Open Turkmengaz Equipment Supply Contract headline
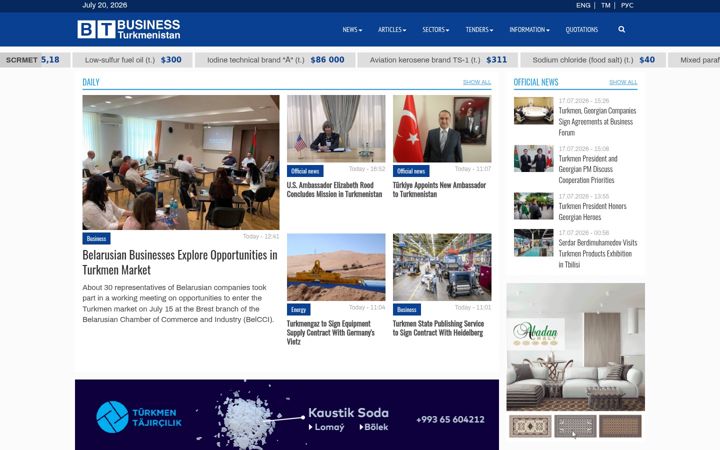The width and height of the screenshot is (720, 450). pos(331,332)
